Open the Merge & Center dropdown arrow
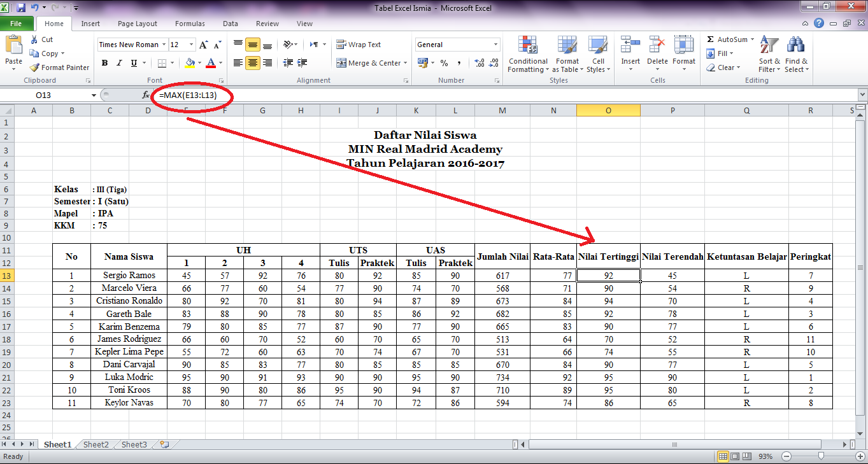The image size is (868, 464). (x=406, y=63)
